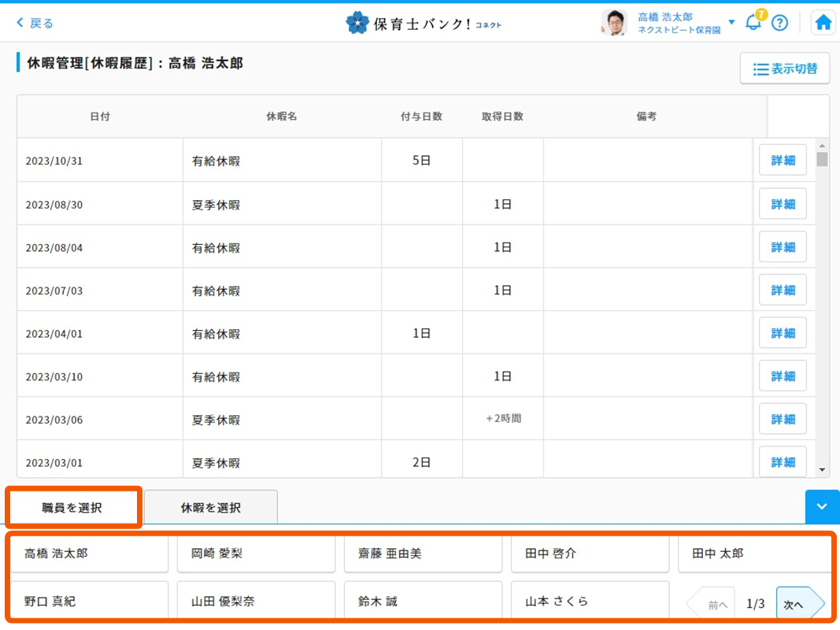Select staff member 野口 真紀
This screenshot has height=630, width=840.
pos(89,601)
